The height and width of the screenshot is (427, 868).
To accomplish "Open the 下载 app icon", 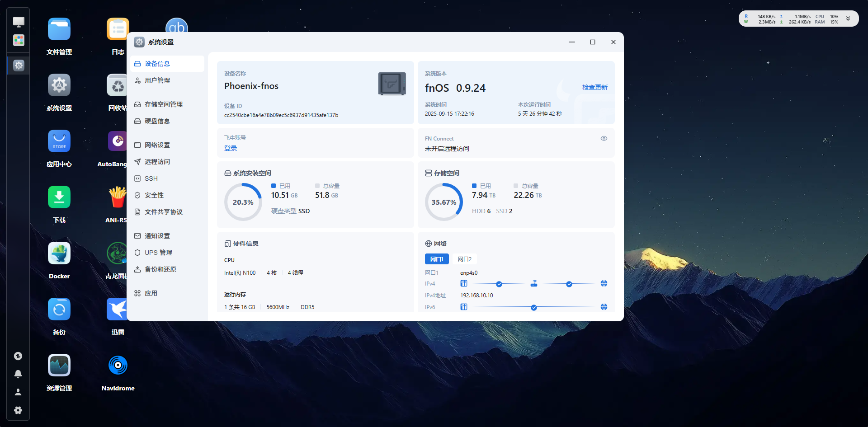I will point(59,197).
